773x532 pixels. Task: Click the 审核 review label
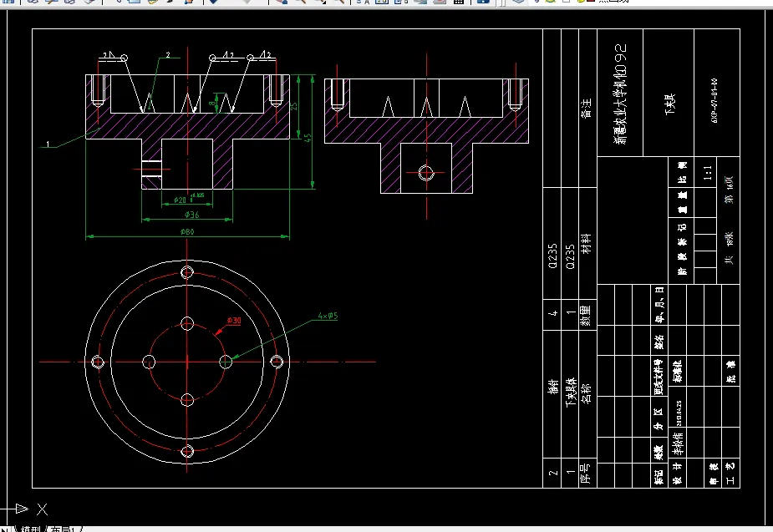(x=714, y=473)
